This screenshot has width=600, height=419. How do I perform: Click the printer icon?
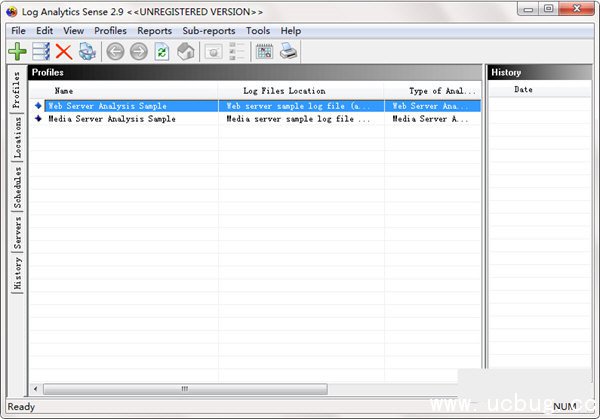click(x=288, y=51)
